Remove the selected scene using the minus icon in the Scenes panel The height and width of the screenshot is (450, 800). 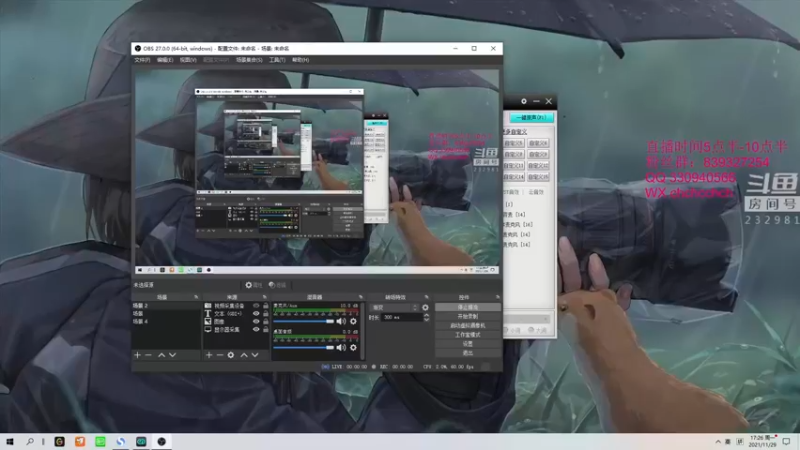pos(148,355)
